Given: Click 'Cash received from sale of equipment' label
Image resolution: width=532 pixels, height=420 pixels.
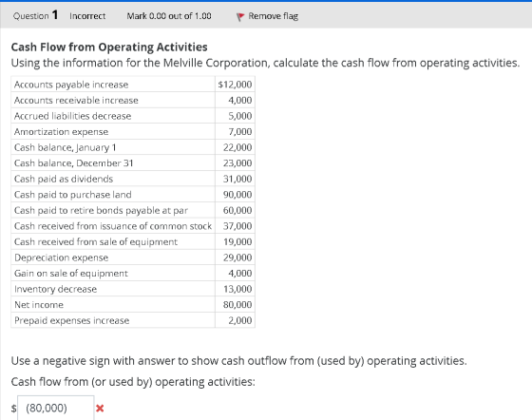Looking at the screenshot, I should tap(96, 242).
